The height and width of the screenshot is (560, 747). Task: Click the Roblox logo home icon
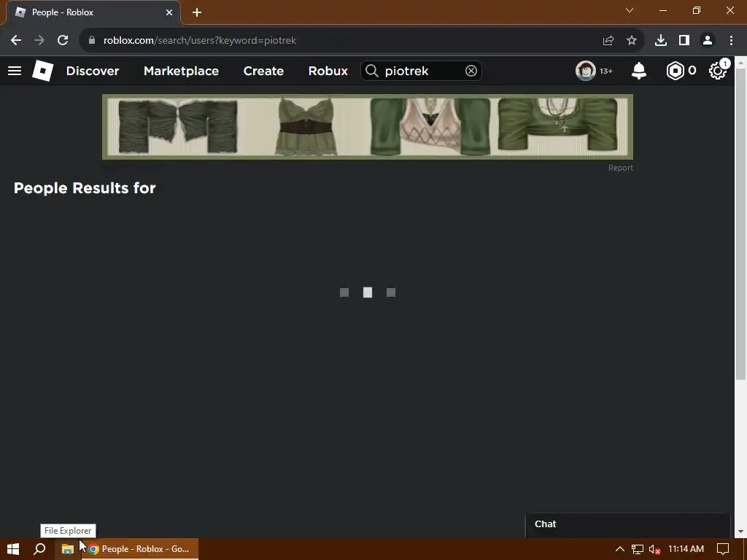coord(42,71)
